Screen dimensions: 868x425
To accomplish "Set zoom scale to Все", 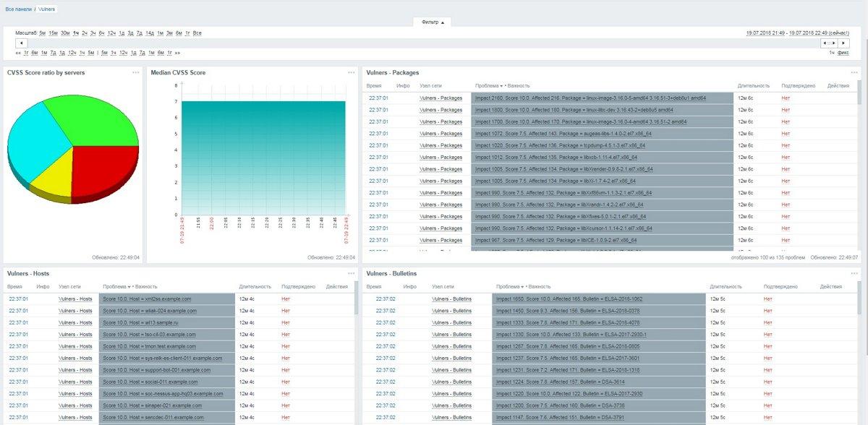I will point(197,33).
